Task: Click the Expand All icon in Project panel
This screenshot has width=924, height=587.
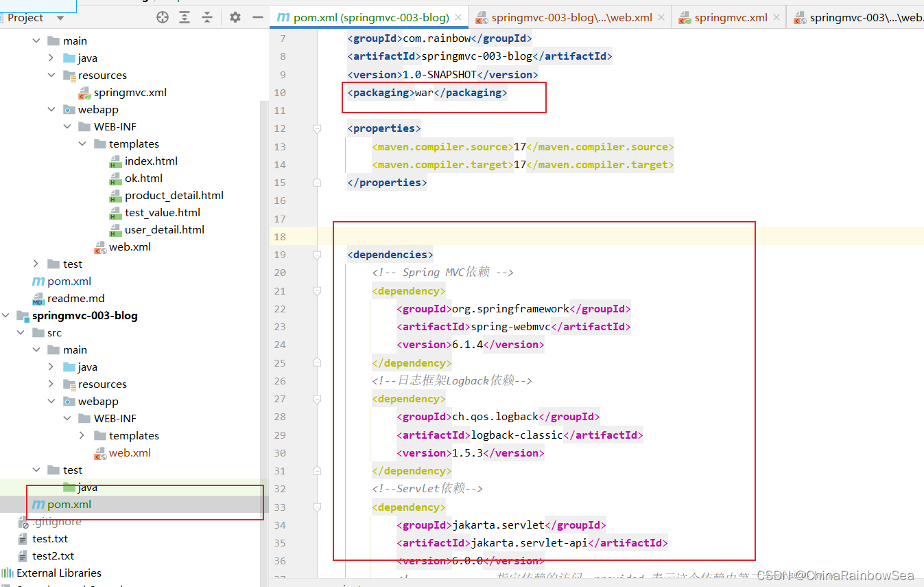Action: click(185, 18)
